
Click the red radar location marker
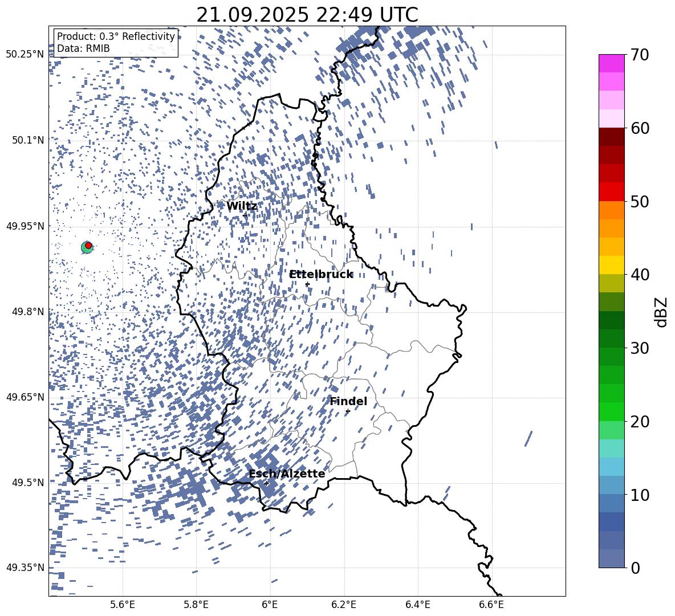tap(88, 246)
